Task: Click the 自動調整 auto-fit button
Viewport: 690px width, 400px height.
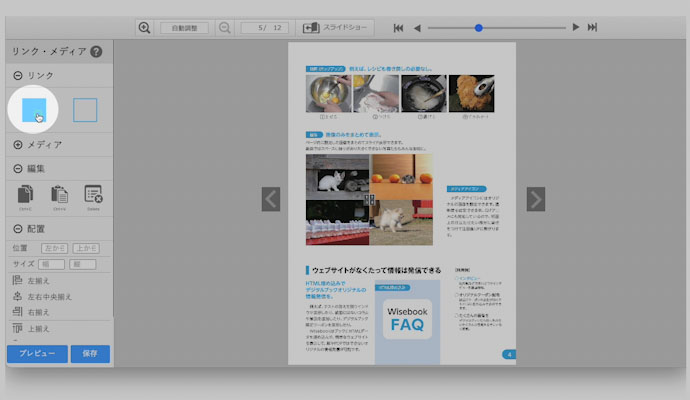Action: 185,28
